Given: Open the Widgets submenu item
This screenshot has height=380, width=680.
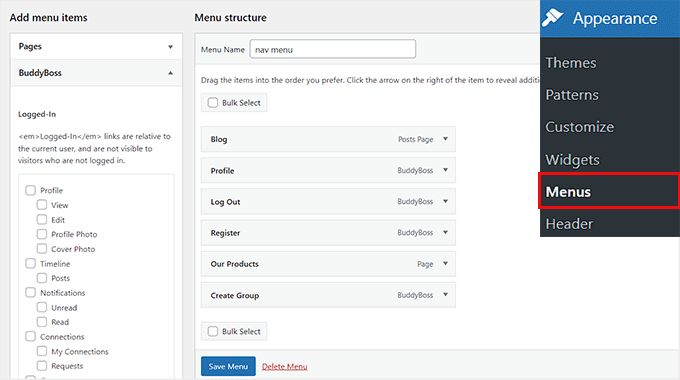Looking at the screenshot, I should [x=572, y=160].
